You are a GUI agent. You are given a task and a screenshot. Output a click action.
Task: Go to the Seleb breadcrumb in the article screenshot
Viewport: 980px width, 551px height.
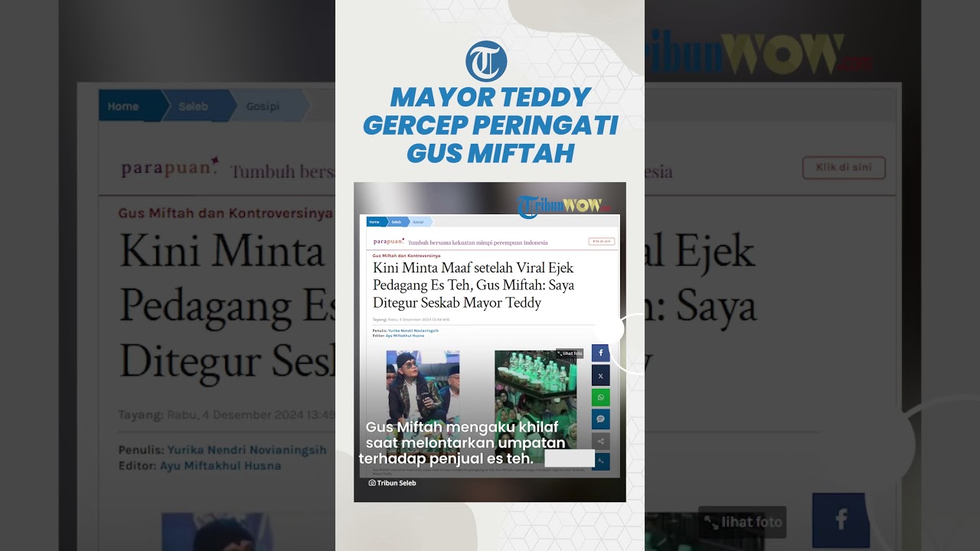pyautogui.click(x=397, y=222)
